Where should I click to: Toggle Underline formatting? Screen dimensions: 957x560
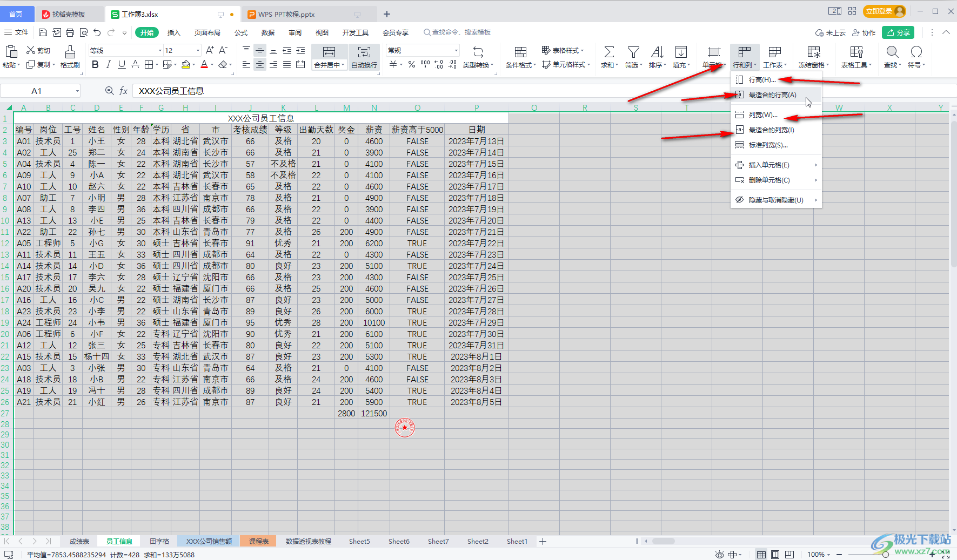pos(122,65)
